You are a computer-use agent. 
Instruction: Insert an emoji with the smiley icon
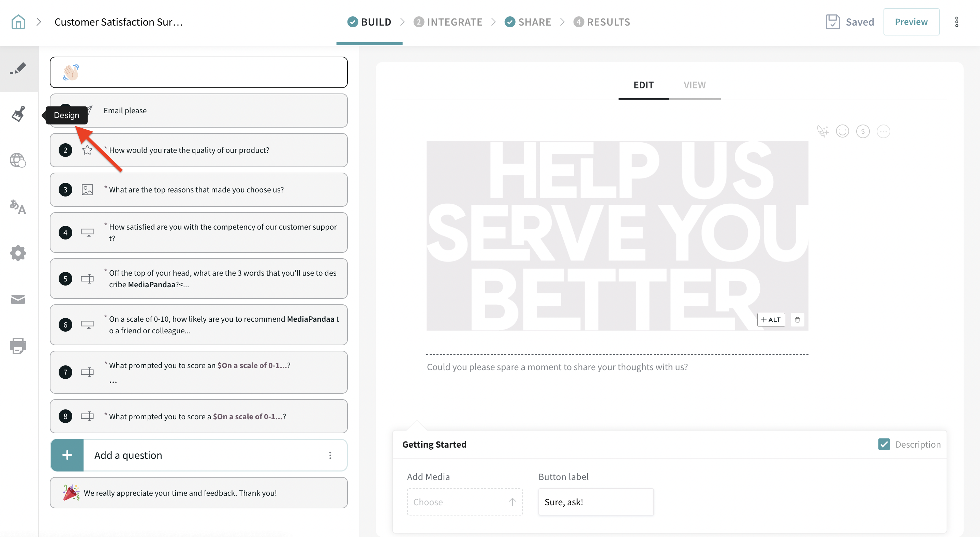[x=842, y=131]
